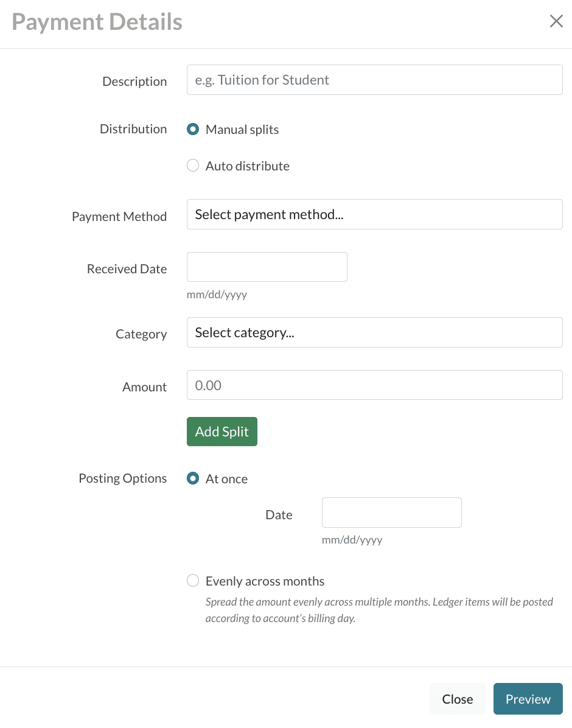Image resolution: width=572 pixels, height=728 pixels.
Task: Click the Received Date label
Action: click(127, 269)
